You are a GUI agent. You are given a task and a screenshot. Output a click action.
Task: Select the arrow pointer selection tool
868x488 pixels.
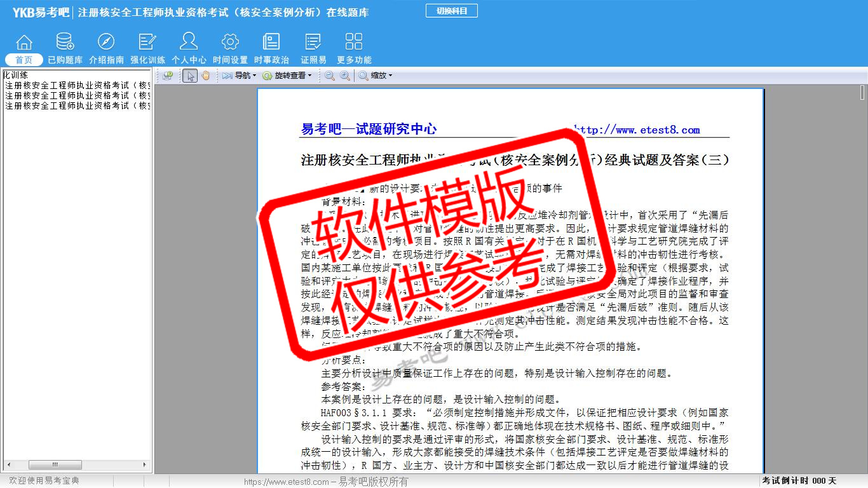click(x=190, y=76)
